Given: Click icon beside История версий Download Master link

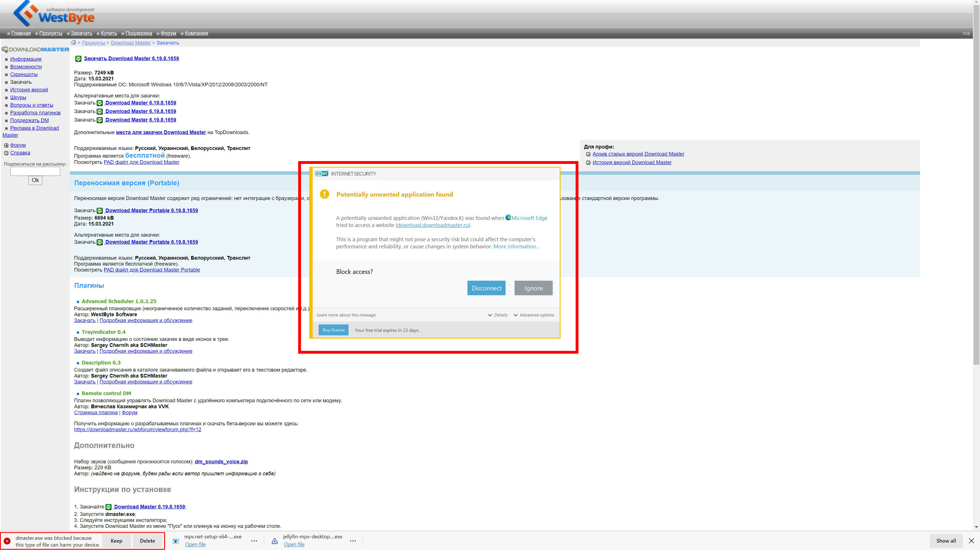Looking at the screenshot, I should tap(588, 163).
